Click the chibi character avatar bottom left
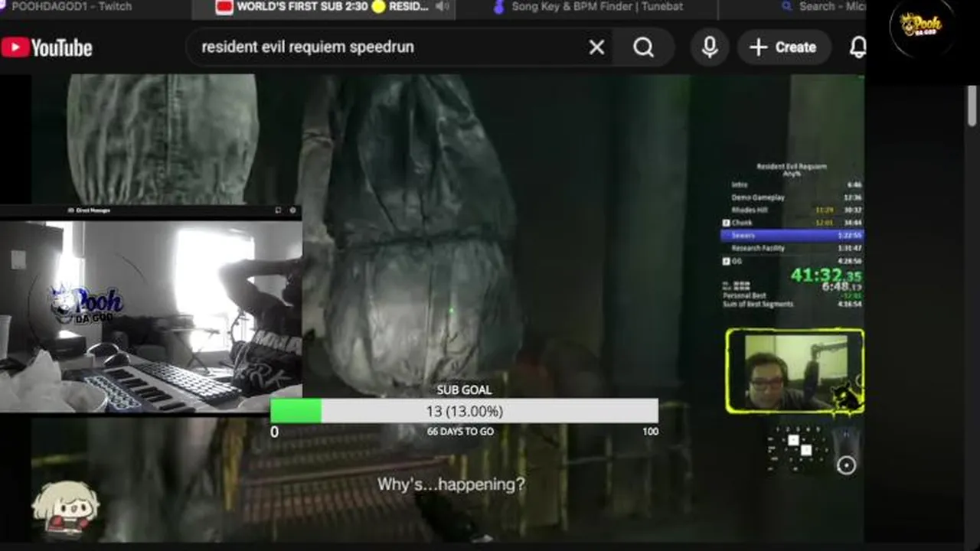This screenshot has width=980, height=551. 65,509
